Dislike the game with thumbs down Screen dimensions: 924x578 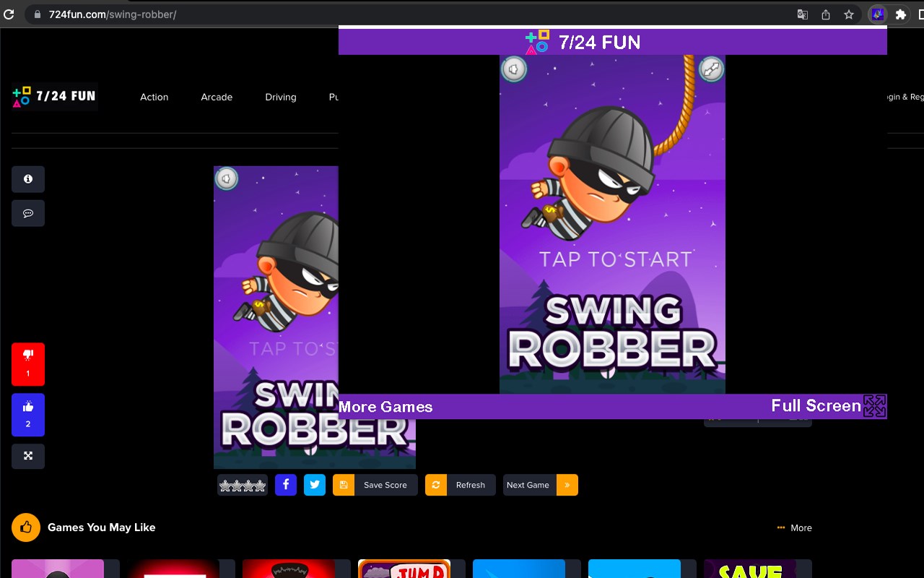tap(28, 364)
